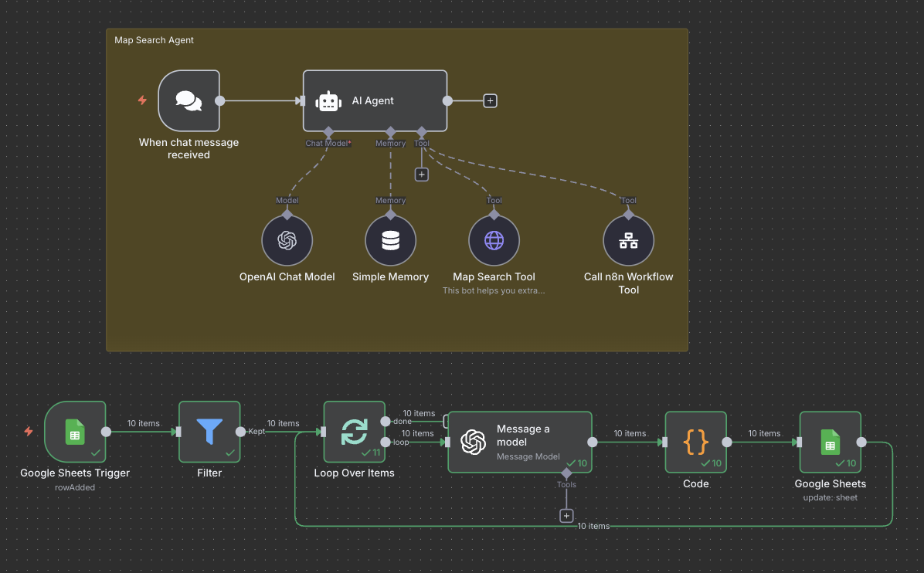Select the Message a model OpenAI node
This screenshot has height=573, width=924.
tap(519, 442)
